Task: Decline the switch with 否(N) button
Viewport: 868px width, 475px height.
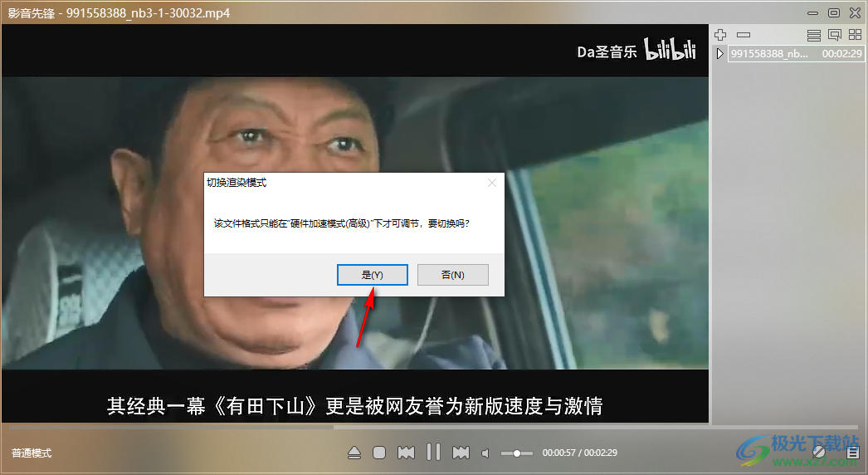Action: (x=453, y=275)
